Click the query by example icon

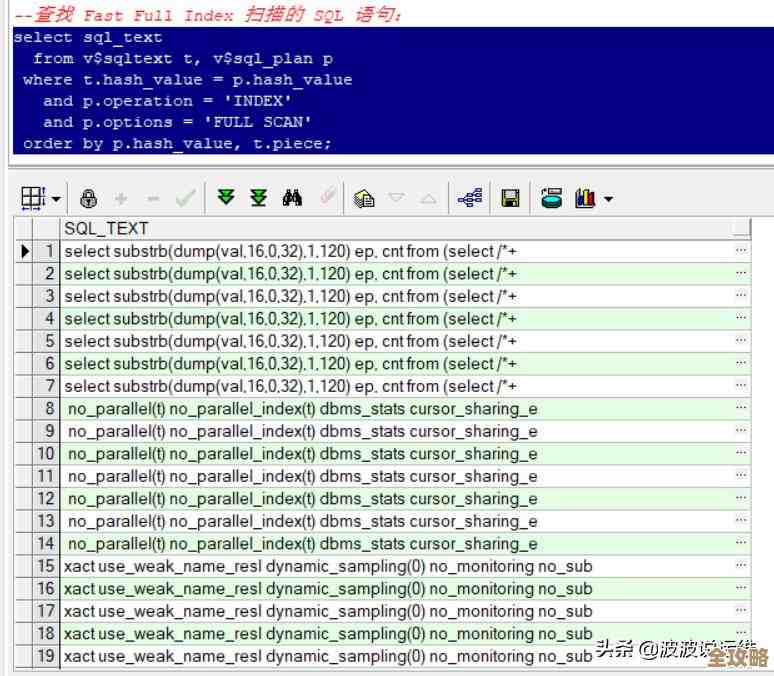pos(364,199)
